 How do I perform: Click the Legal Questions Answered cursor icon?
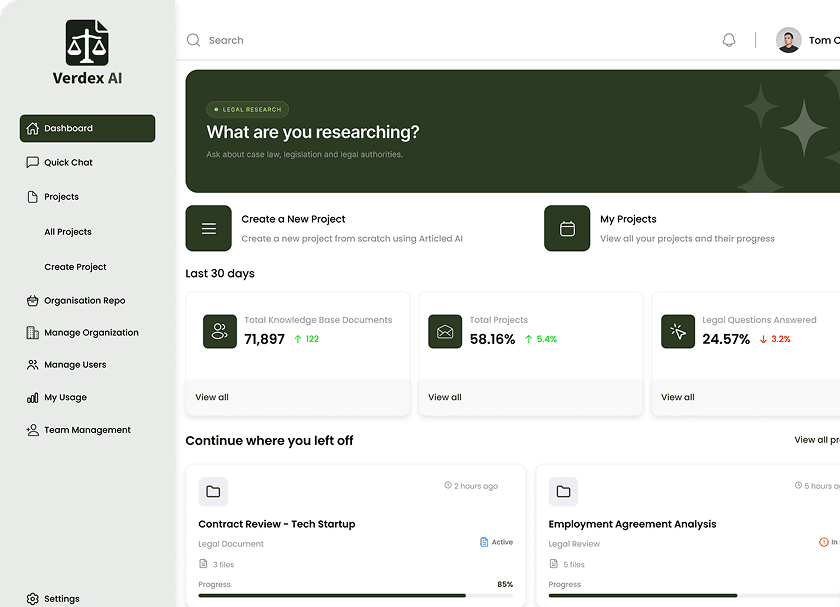[678, 331]
